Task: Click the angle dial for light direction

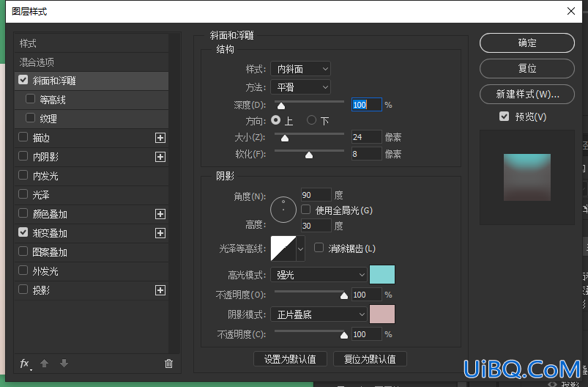Action: 283,210
